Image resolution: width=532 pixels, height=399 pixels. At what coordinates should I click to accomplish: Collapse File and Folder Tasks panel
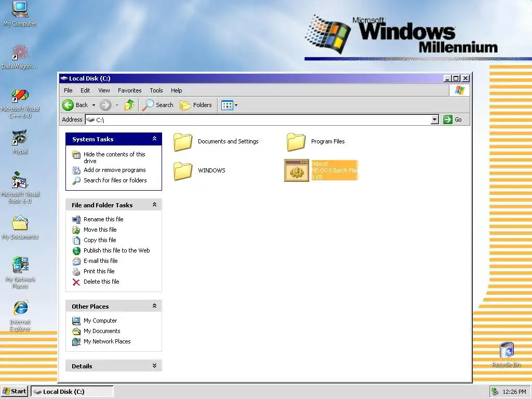click(x=154, y=205)
